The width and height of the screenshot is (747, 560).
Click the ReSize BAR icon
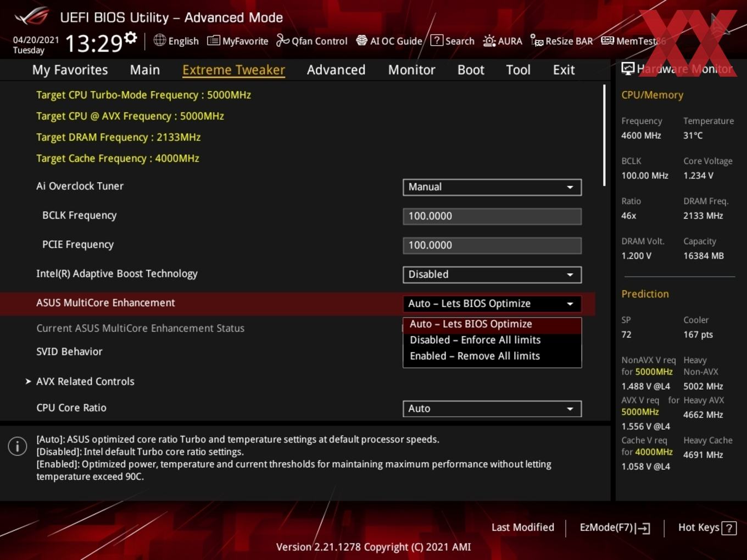pos(537,40)
